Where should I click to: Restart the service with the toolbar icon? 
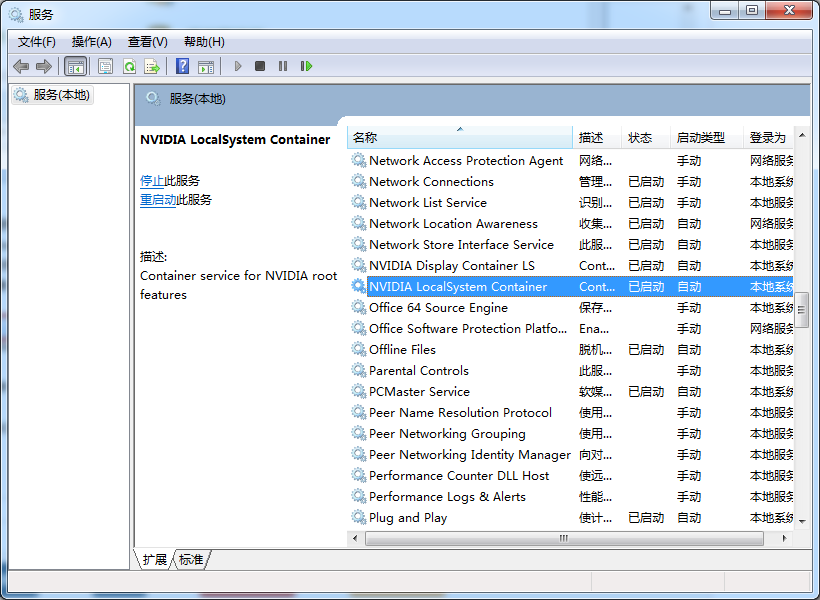pyautogui.click(x=306, y=66)
